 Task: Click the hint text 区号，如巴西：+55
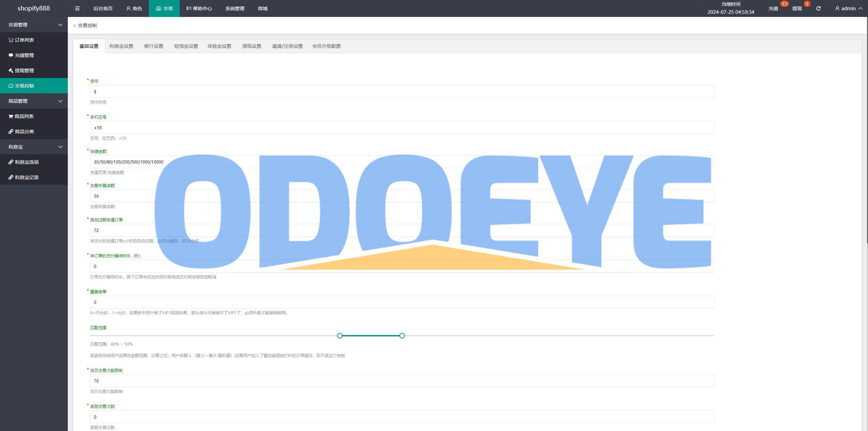coord(108,138)
